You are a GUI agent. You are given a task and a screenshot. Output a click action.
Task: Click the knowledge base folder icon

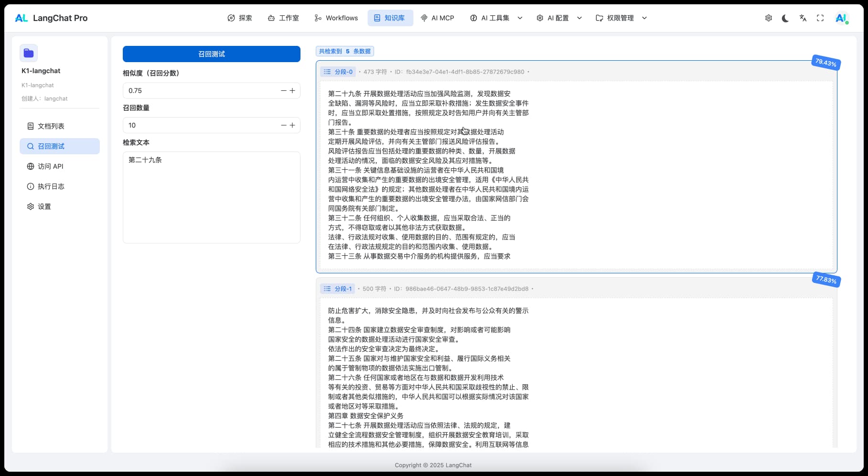pyautogui.click(x=29, y=53)
